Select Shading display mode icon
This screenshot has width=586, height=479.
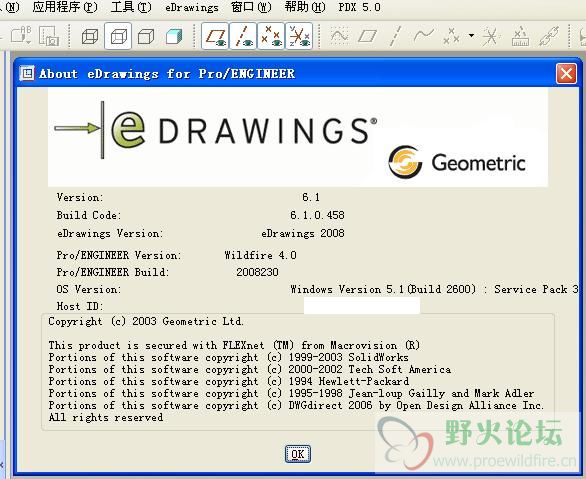174,37
